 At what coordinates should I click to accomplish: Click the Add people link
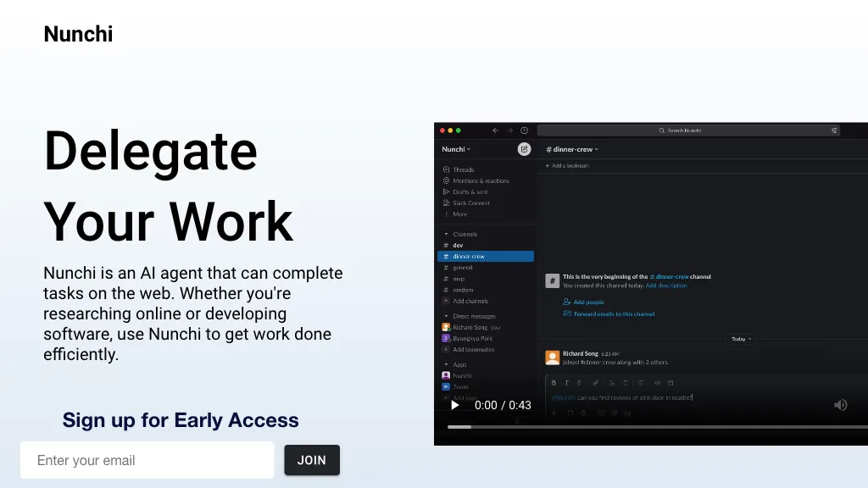[587, 302]
